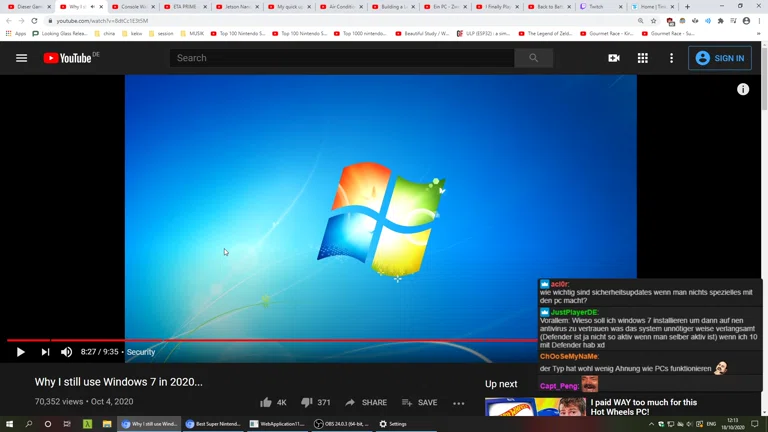This screenshot has width=768, height=432.
Task: Open 'The Legend of Zeld...' bookmark
Action: pyautogui.click(x=545, y=33)
